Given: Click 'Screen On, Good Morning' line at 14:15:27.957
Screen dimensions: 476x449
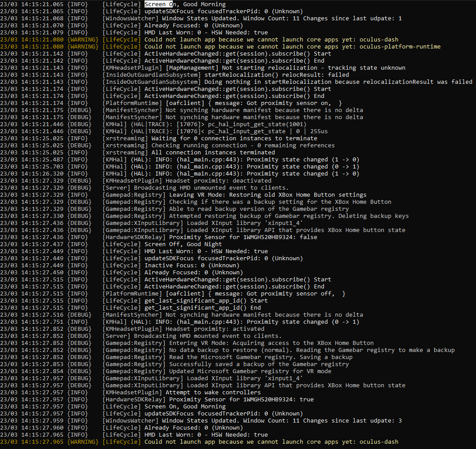Looking at the screenshot, I should tap(113, 407).
